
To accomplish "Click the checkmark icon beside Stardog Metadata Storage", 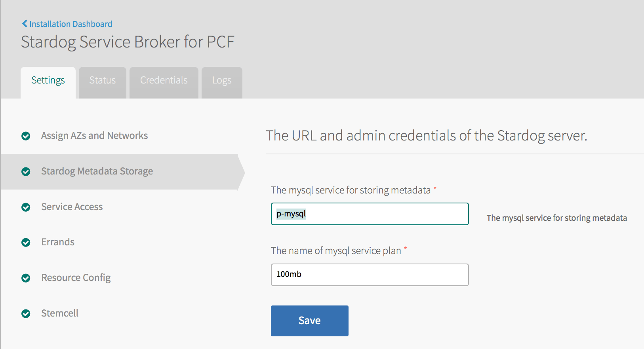I will (x=26, y=172).
